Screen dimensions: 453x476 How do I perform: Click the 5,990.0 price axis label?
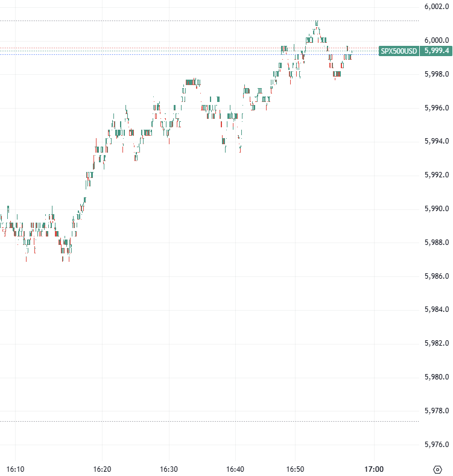tap(437, 209)
